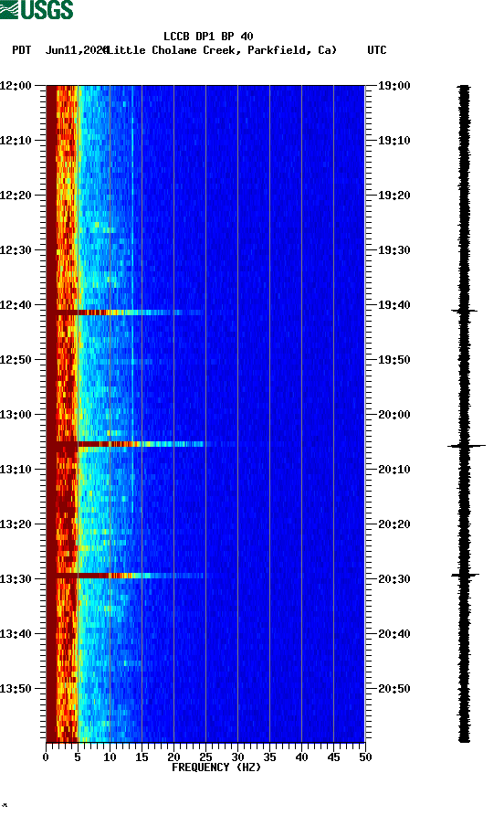Click the 'FREQUENCY (HZ)' axis title
The width and height of the screenshot is (504, 815).
point(216,767)
